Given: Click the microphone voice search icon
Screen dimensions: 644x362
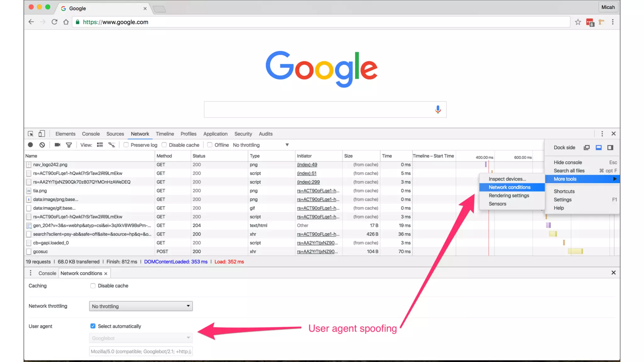Looking at the screenshot, I should click(438, 109).
